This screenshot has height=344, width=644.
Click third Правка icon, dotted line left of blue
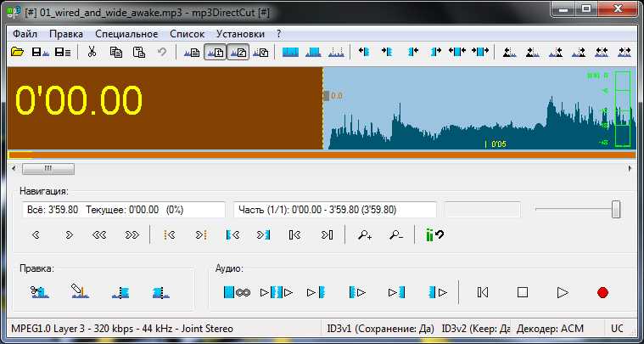120,292
